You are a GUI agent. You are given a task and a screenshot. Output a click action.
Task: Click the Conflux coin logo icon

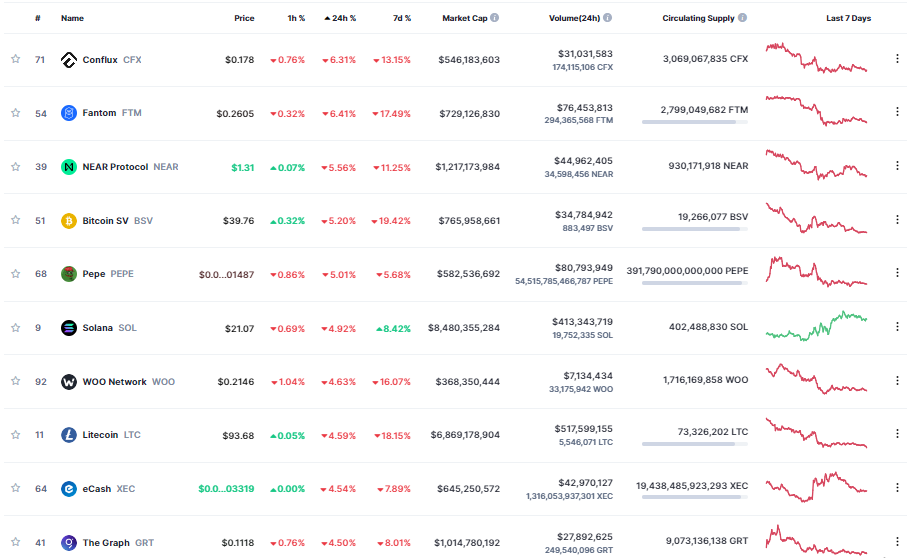(69, 60)
